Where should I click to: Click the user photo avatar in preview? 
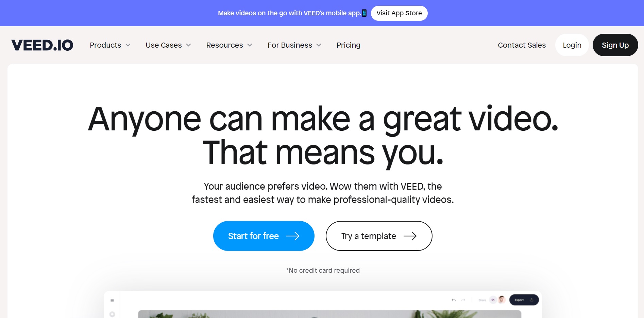(x=502, y=300)
